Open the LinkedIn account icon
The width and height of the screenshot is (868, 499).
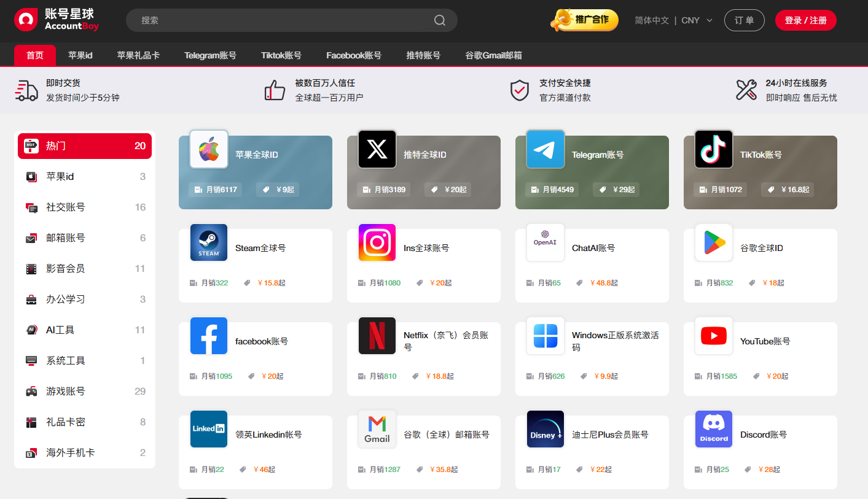click(x=209, y=429)
